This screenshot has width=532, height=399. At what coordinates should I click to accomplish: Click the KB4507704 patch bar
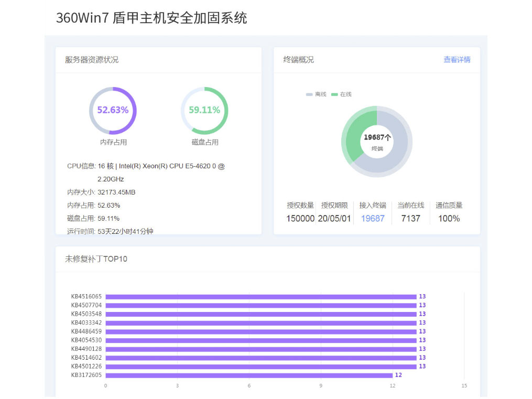click(261, 305)
